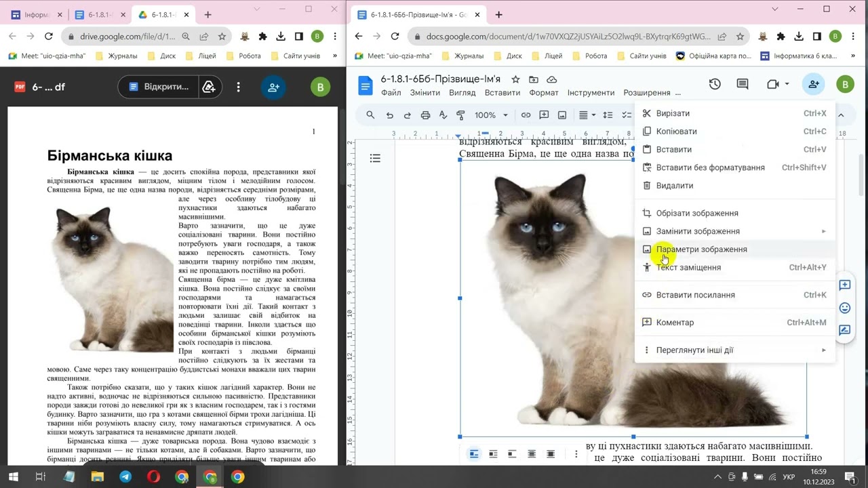Open the Google Docs home icon
Screen dimensions: 868x488
[366, 85]
